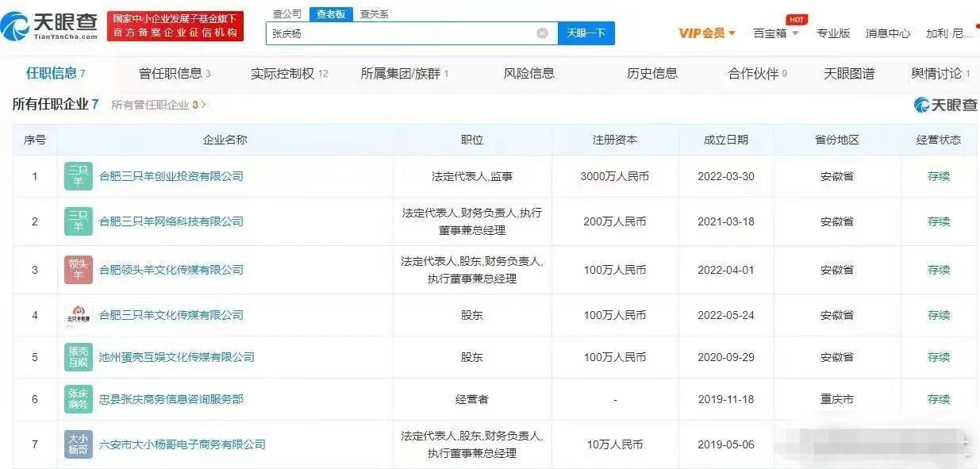Select the 风险信息 section tab
This screenshot has width=980, height=469.
pyautogui.click(x=530, y=72)
